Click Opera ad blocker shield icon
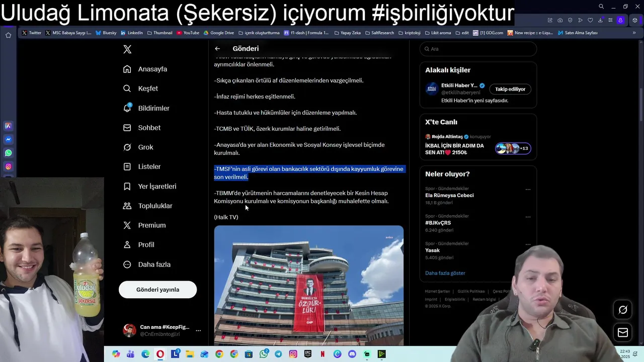This screenshot has height=362, width=644. tap(570, 20)
